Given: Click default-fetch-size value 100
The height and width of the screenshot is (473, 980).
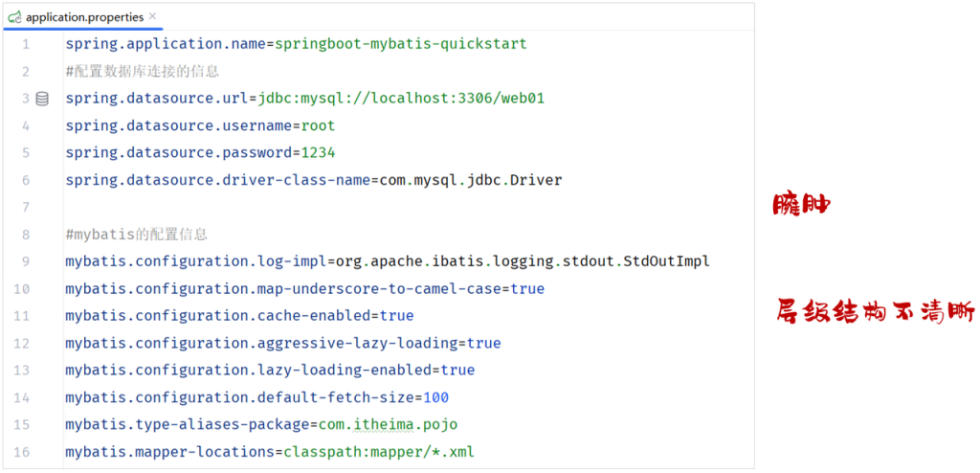Looking at the screenshot, I should pyautogui.click(x=435, y=397).
